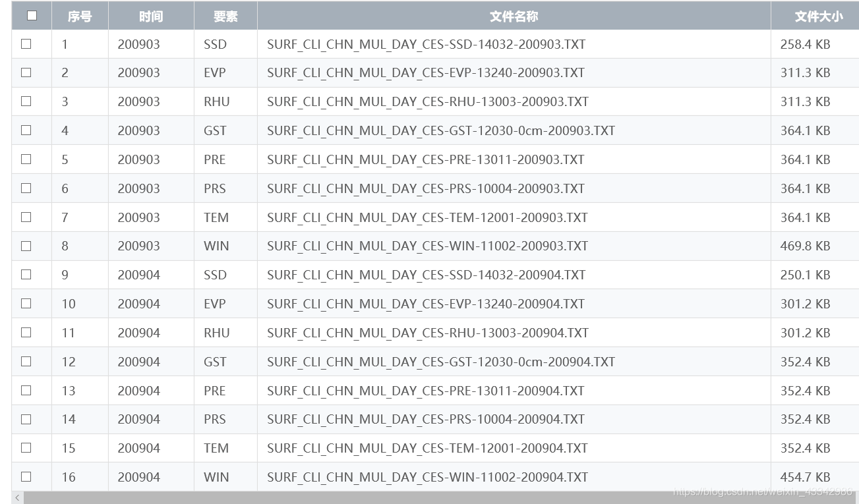This screenshot has width=859, height=504.
Task: Select checkbox for row 13 PRE 200904
Action: click(x=26, y=390)
